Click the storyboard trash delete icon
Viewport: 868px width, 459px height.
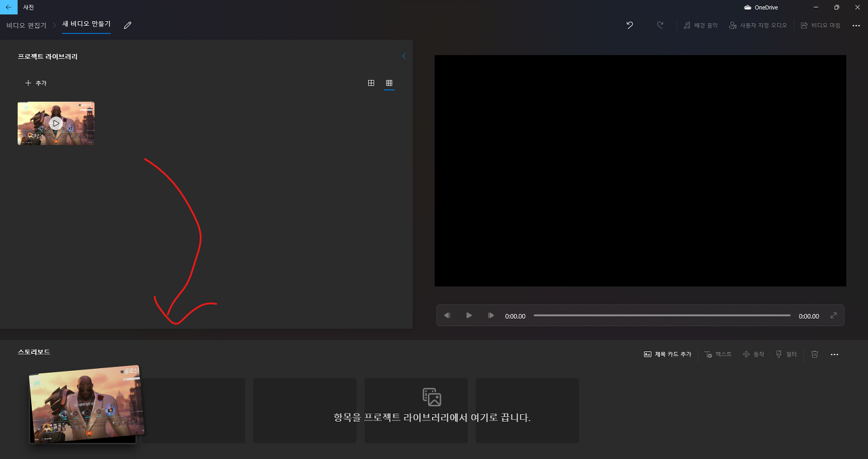point(814,354)
